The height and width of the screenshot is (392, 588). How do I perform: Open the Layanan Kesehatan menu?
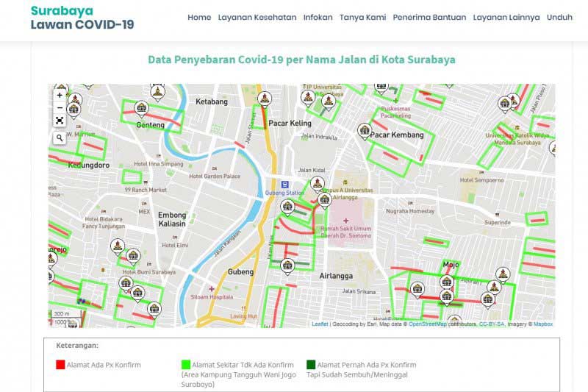click(x=257, y=18)
